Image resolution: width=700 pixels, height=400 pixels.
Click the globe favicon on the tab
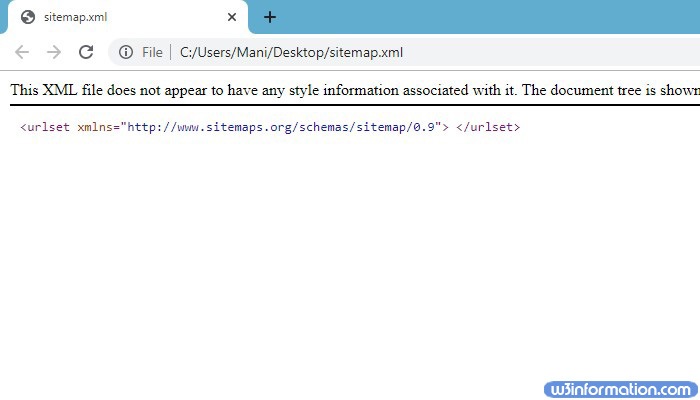tap(28, 17)
